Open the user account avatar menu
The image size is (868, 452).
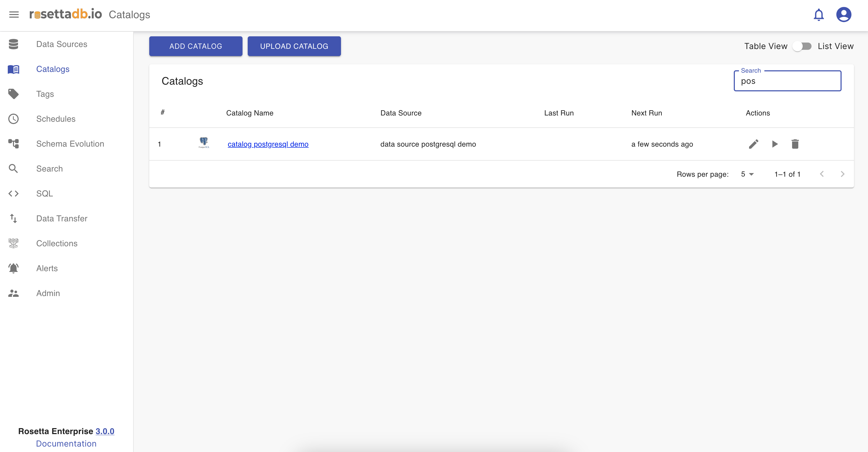843,15
